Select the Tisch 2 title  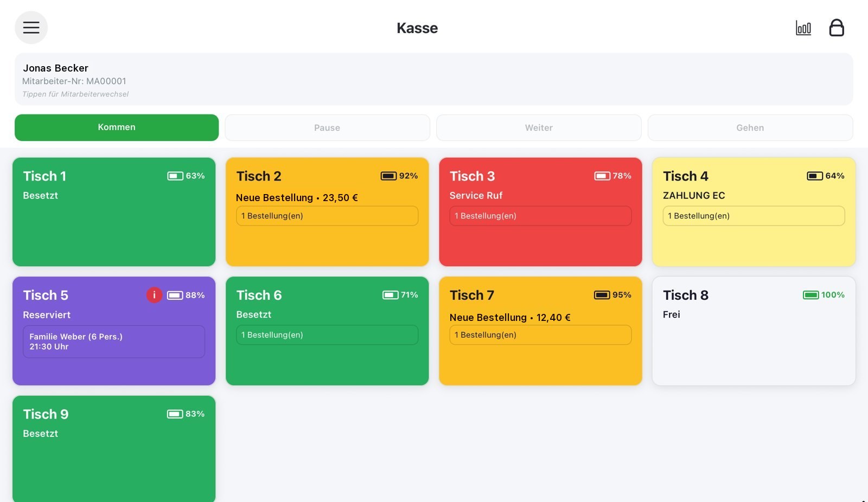pyautogui.click(x=259, y=176)
